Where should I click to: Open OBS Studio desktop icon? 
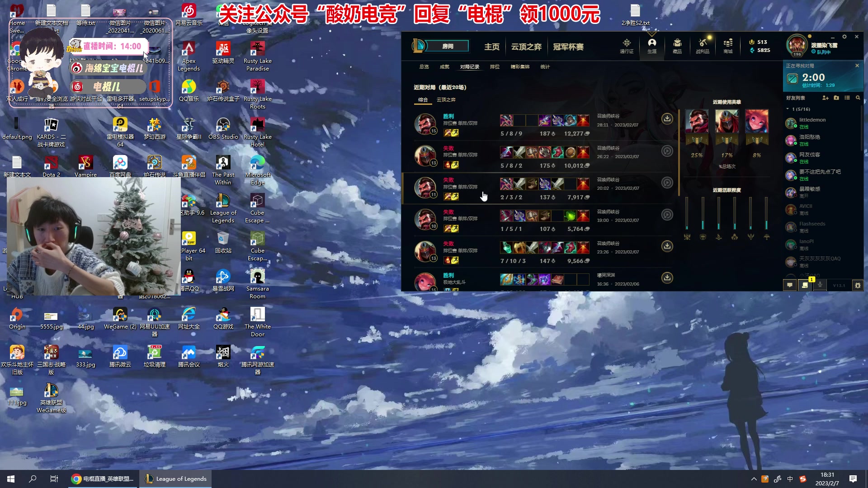(x=223, y=129)
